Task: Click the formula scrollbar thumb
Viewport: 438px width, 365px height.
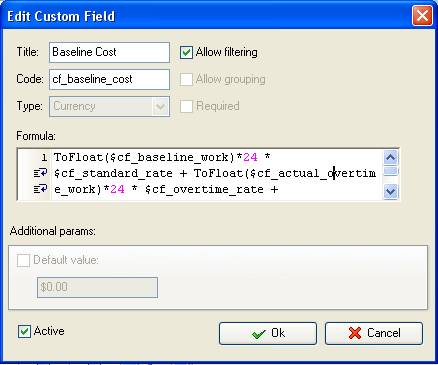Action: tap(390, 171)
